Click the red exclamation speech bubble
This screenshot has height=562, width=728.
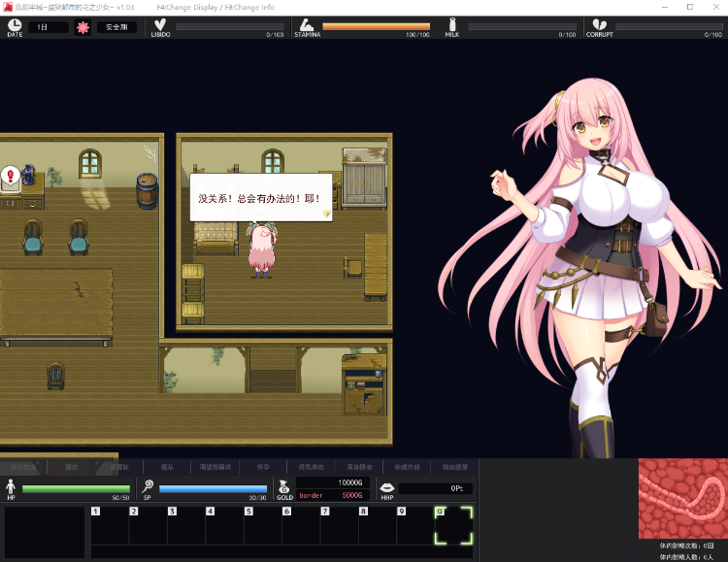[x=11, y=176]
